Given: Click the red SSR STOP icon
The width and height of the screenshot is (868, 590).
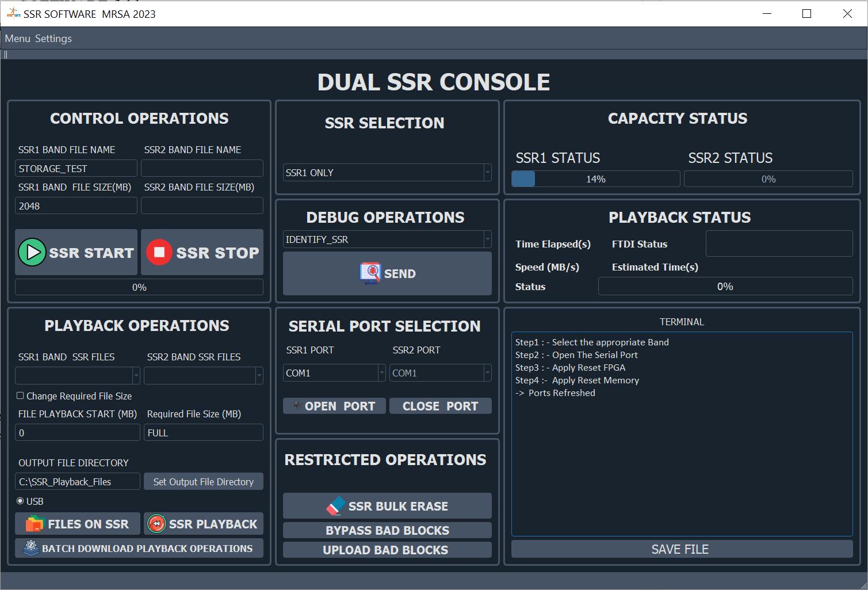Looking at the screenshot, I should [x=159, y=252].
